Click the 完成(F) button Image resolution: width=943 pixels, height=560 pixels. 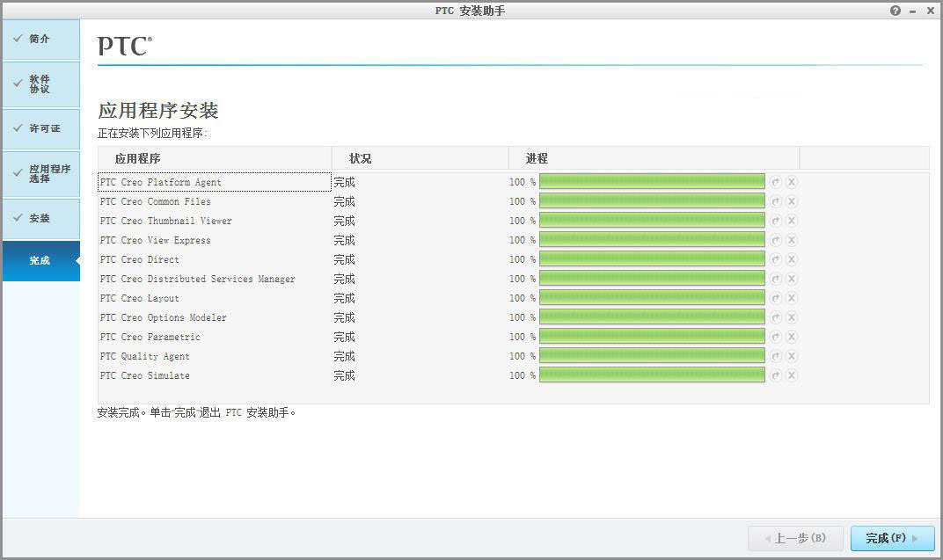pos(890,538)
